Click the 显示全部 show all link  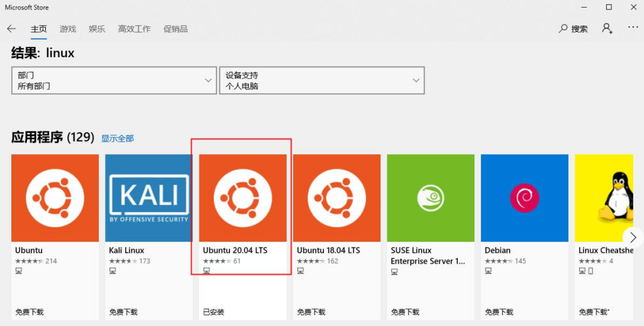pyautogui.click(x=118, y=138)
